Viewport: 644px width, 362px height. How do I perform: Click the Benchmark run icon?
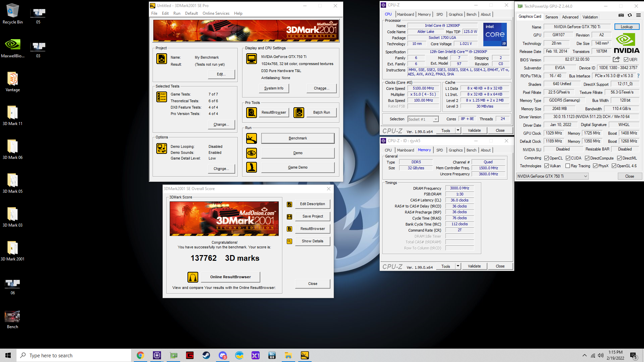point(252,138)
